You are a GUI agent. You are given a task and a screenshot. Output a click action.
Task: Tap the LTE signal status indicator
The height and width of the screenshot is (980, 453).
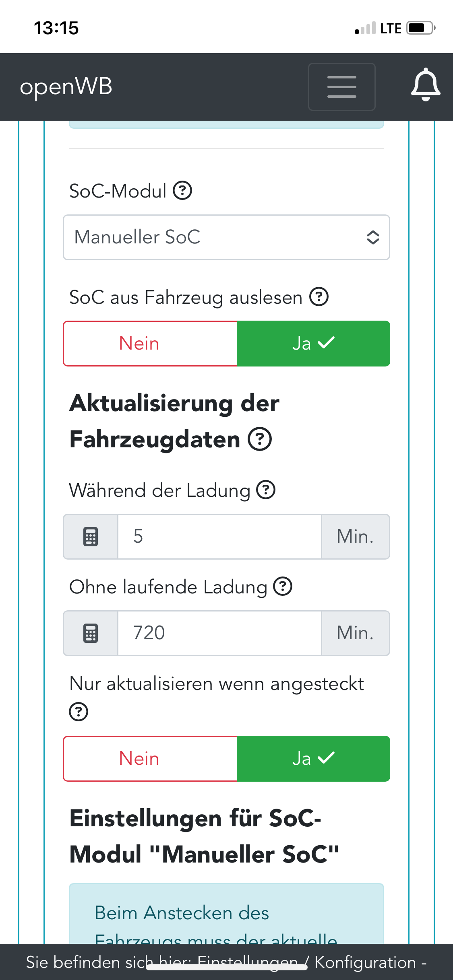pos(391,29)
